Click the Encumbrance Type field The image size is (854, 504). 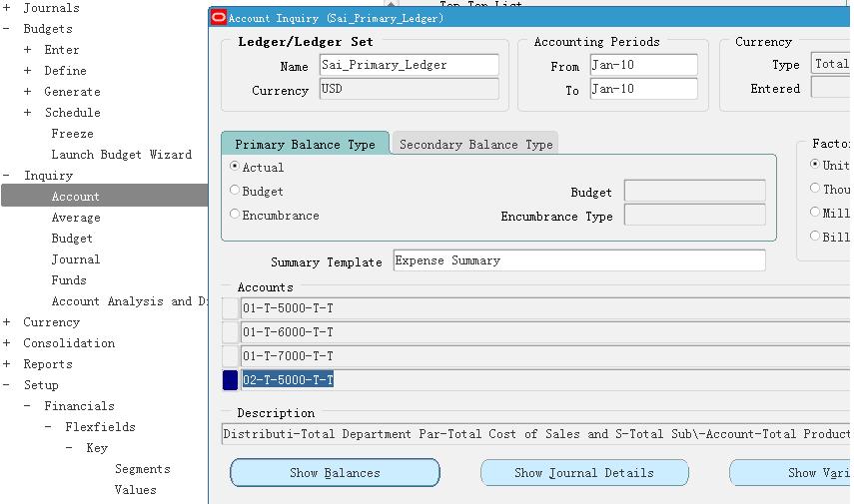coord(695,215)
